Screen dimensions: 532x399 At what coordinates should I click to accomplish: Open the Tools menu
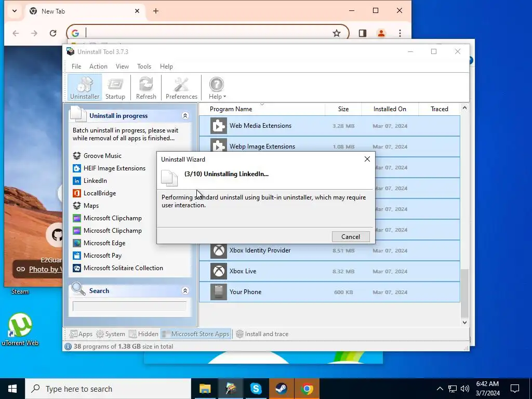pos(144,66)
